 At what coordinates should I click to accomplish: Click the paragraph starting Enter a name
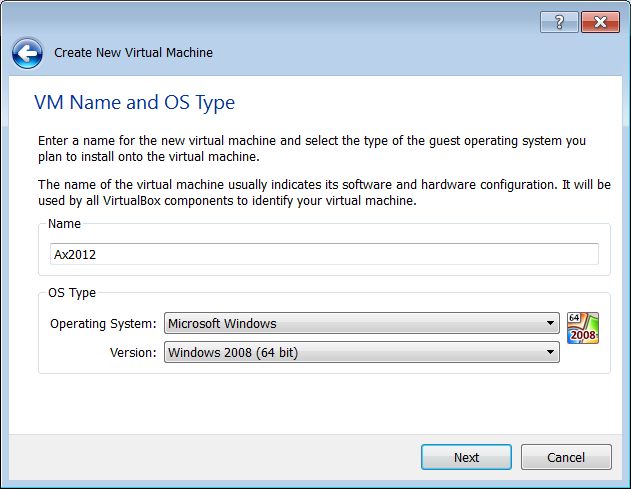pyautogui.click(x=312, y=149)
